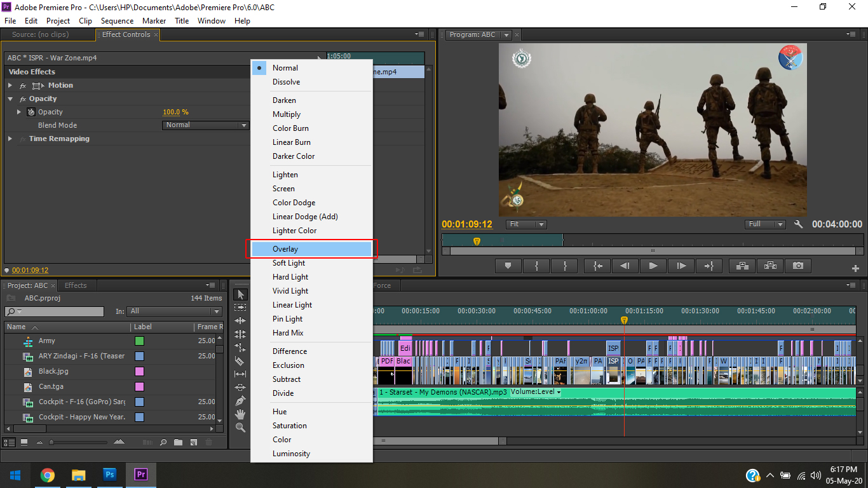The width and height of the screenshot is (868, 488).
Task: Click the Clear trash icon in Project panel
Action: (208, 442)
